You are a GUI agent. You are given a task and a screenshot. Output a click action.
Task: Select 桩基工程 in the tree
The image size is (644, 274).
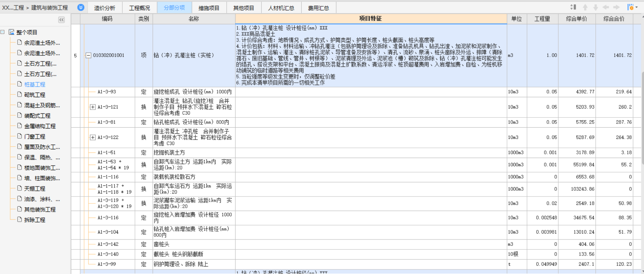coord(35,84)
